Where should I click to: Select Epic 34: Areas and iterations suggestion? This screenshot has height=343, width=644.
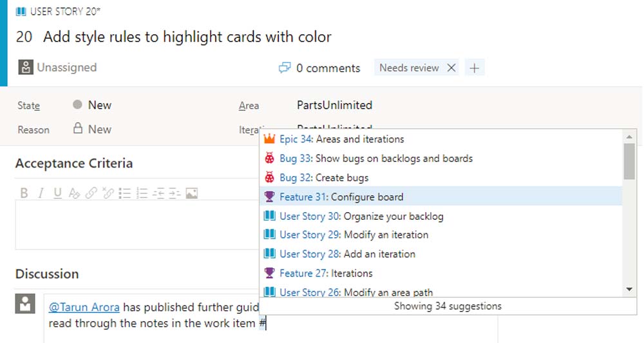click(x=341, y=139)
